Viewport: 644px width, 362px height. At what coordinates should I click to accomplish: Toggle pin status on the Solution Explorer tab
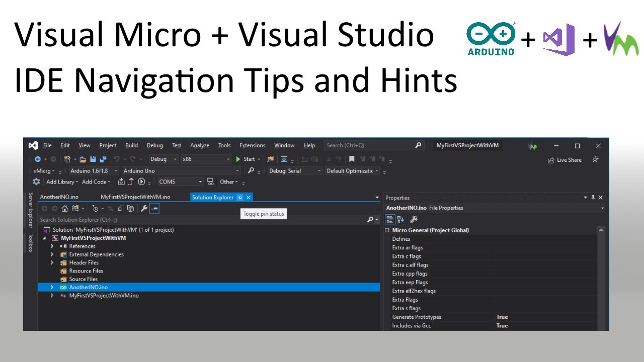[240, 198]
